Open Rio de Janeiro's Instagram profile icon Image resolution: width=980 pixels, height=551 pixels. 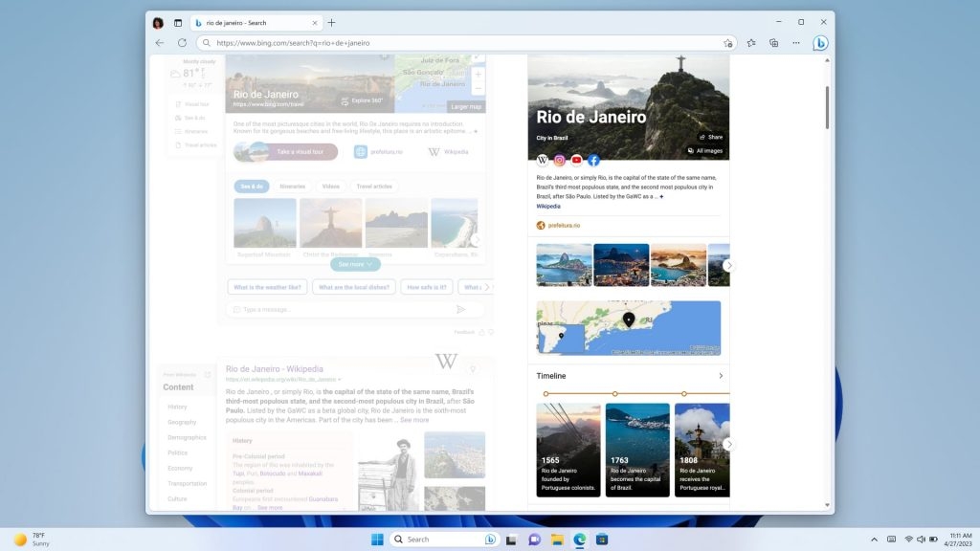[560, 161]
